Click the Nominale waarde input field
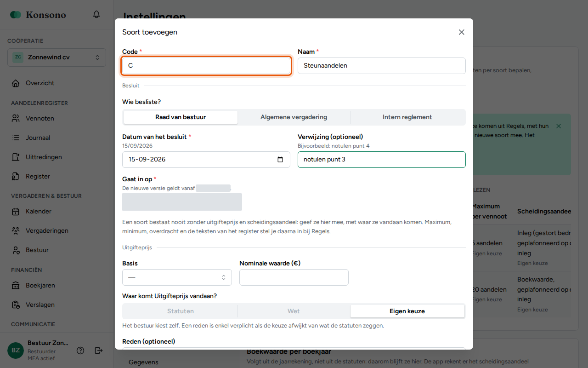Screen dimensions: 588x368 click(x=294, y=277)
